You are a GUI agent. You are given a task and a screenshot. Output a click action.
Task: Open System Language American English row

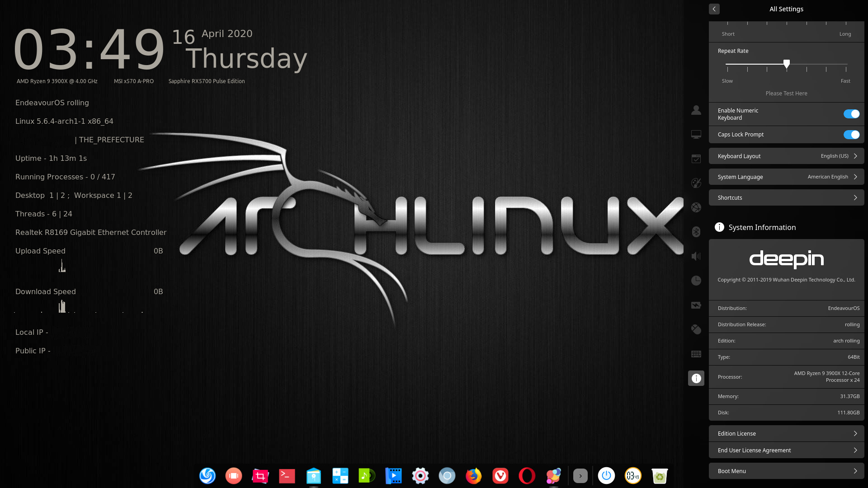(x=786, y=177)
